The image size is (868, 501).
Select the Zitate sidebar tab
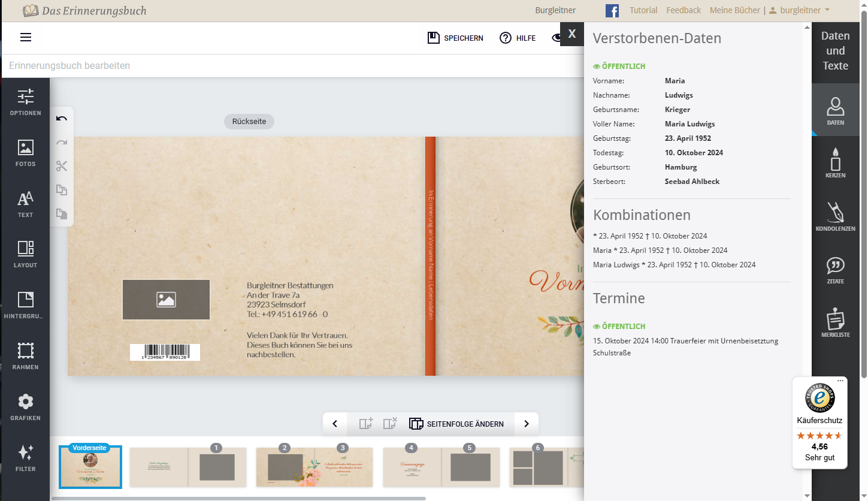pyautogui.click(x=835, y=270)
